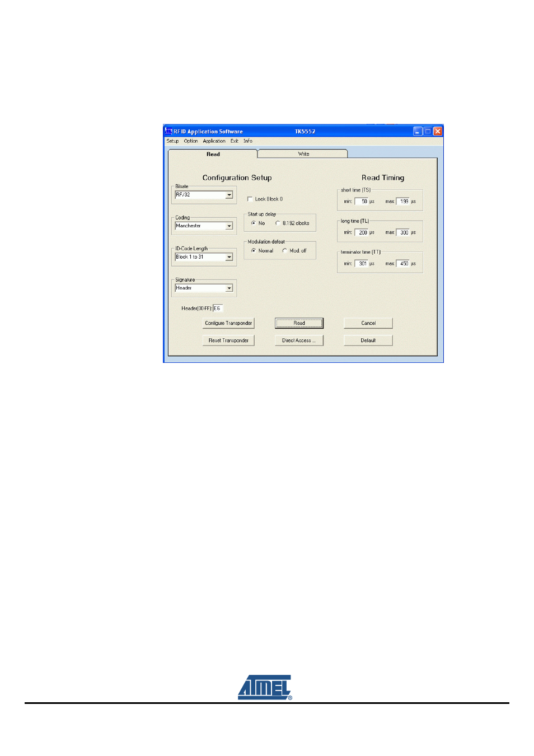Choose 'Mod. off' for Modulation defeat

284,250
